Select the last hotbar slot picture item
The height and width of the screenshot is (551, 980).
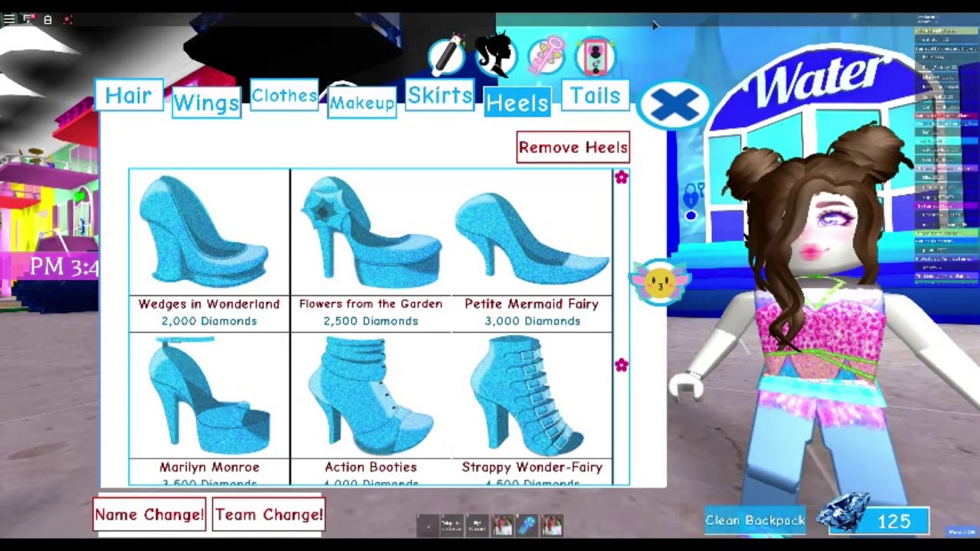pyautogui.click(x=552, y=525)
